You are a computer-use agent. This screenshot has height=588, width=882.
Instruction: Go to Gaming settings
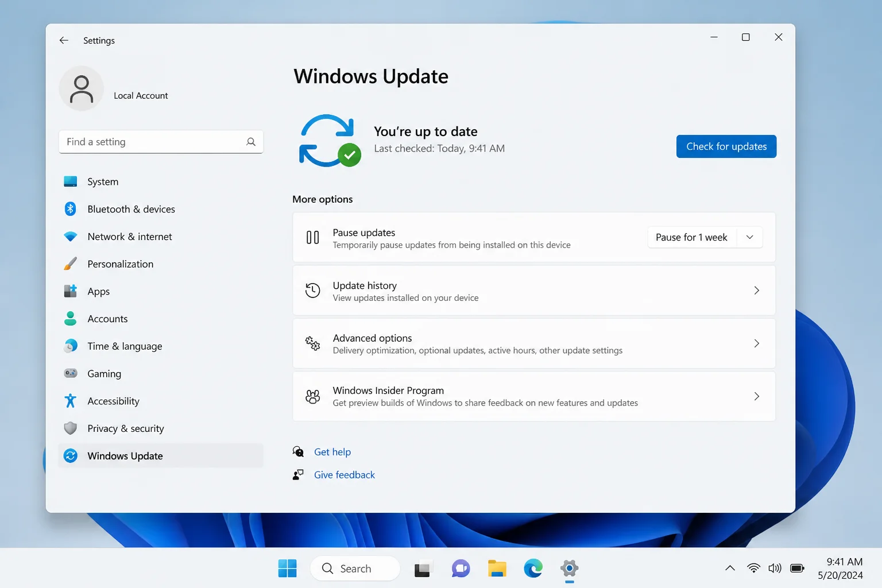161,373
